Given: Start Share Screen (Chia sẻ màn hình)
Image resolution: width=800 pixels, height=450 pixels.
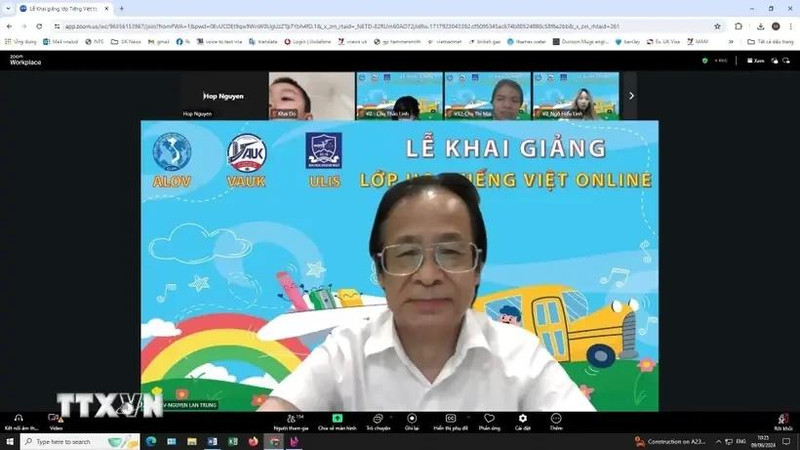Looking at the screenshot, I should [337, 422].
